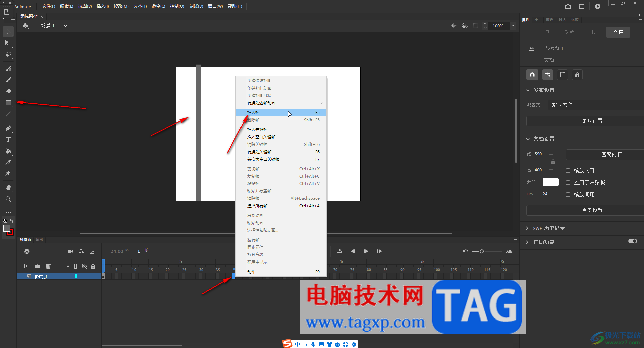Step back one frame

tap(353, 251)
